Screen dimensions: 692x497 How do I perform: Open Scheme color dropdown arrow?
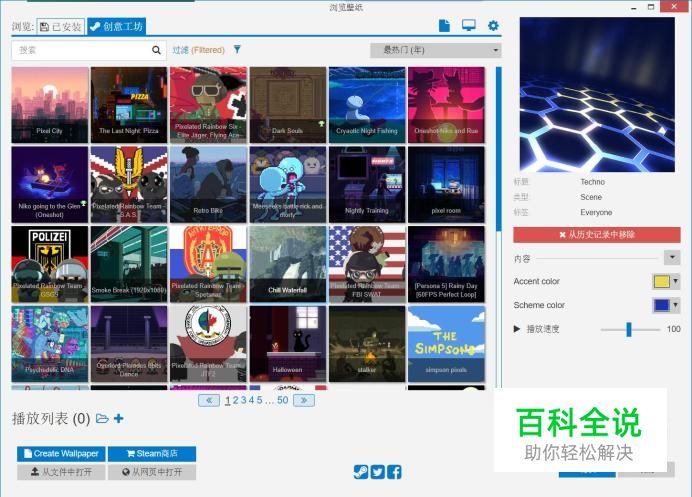[676, 305]
